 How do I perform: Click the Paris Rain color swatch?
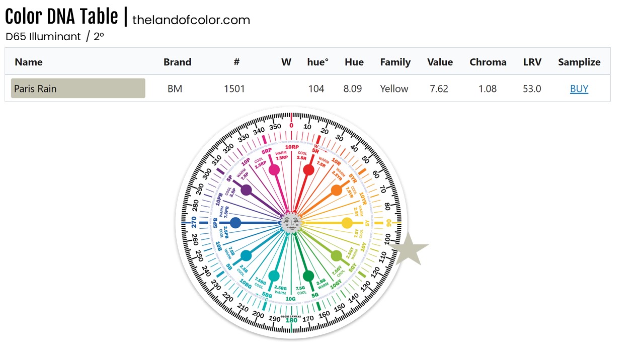pos(78,88)
